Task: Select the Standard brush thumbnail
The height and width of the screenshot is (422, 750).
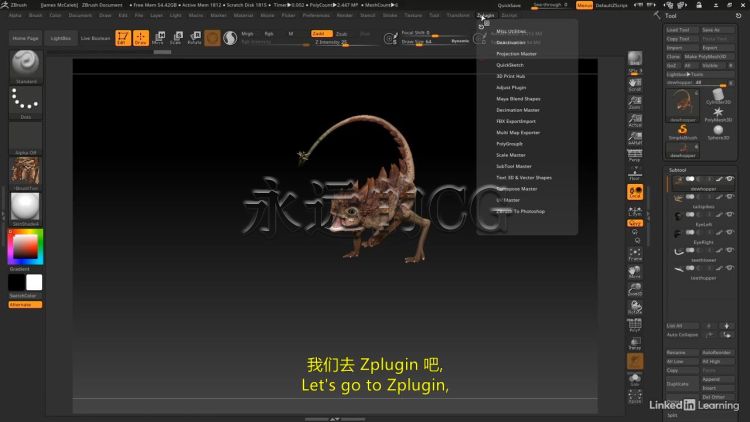Action: (x=26, y=64)
